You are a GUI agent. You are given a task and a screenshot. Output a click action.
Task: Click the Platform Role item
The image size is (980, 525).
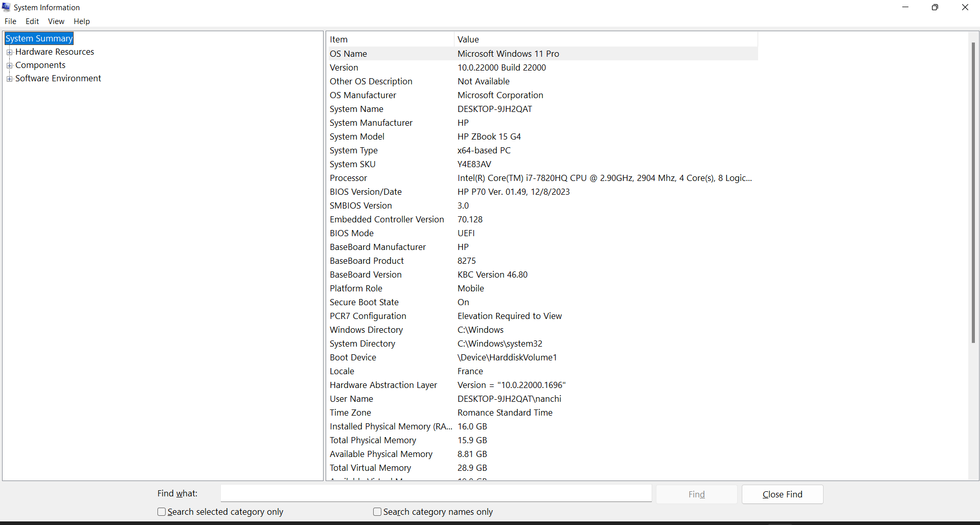[x=356, y=288]
